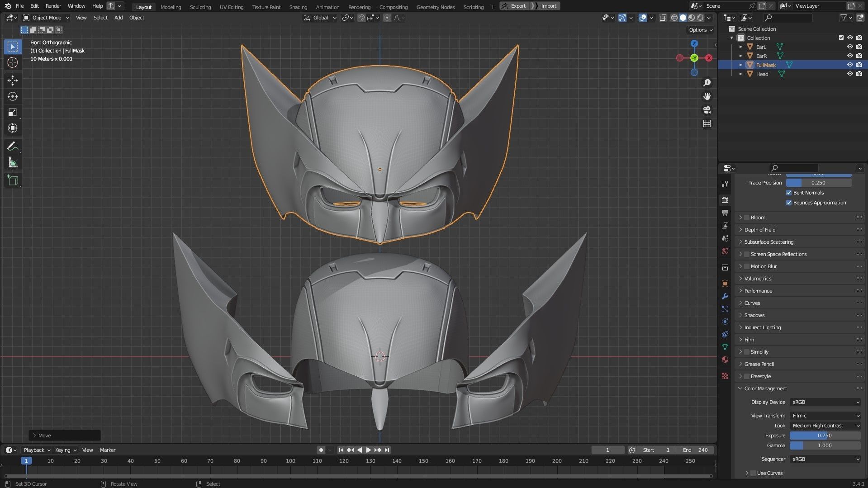Hide the FullMask object in viewport
The image size is (868, 488).
click(x=850, y=65)
